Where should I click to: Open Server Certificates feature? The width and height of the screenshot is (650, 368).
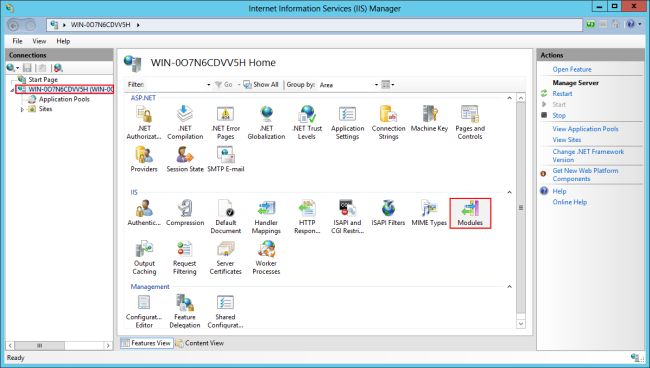[226, 257]
